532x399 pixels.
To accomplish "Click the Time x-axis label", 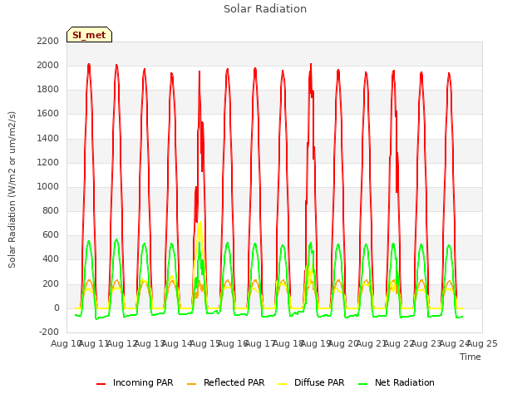I will 470,357.
